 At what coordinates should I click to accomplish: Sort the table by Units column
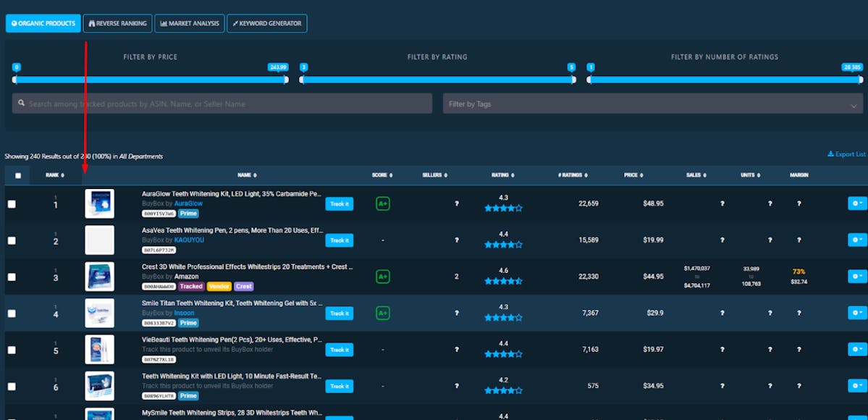coord(750,175)
